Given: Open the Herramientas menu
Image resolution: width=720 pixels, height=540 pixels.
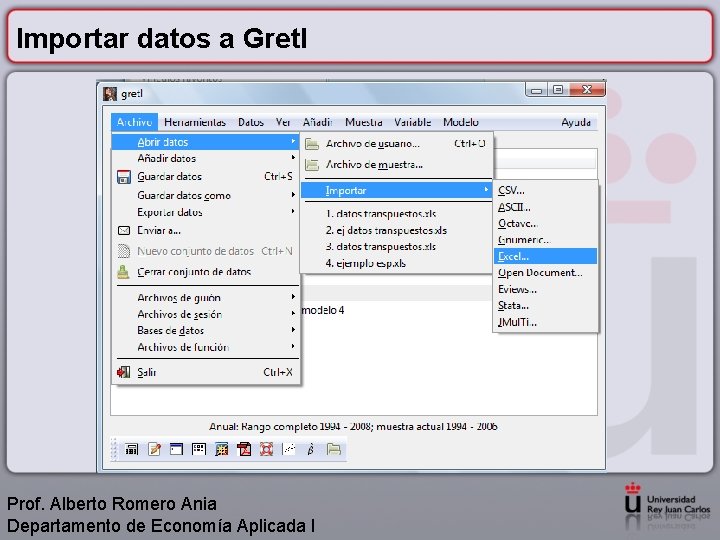Looking at the screenshot, I should tap(195, 122).
